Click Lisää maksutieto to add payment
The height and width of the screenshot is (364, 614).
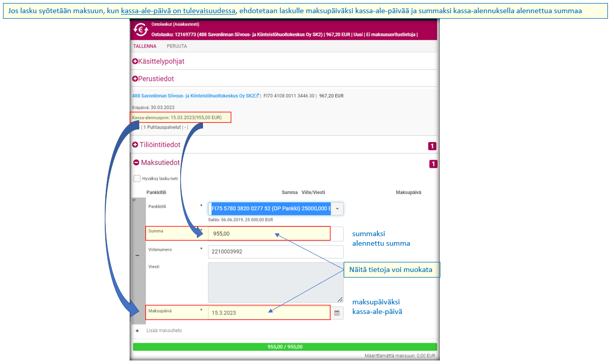[164, 331]
